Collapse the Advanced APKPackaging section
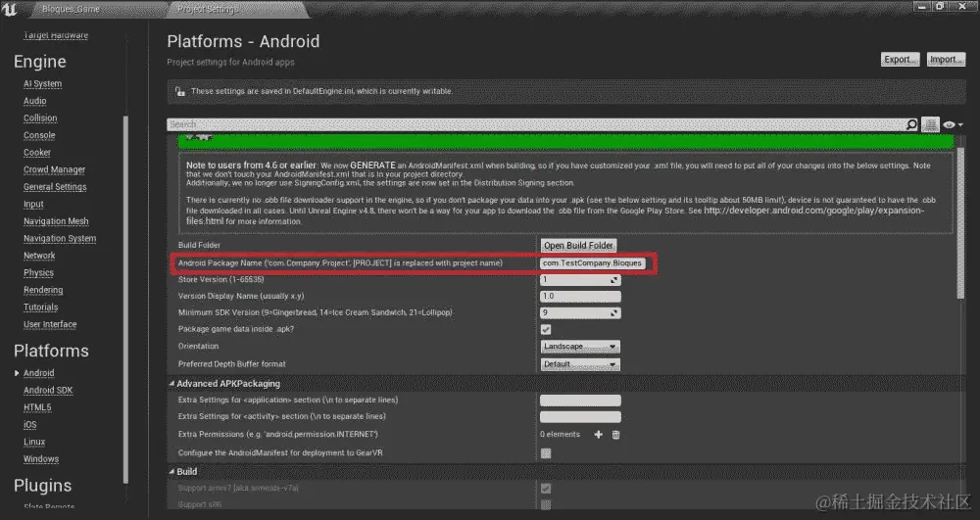Screen dimensions: 980x520 (x=171, y=383)
